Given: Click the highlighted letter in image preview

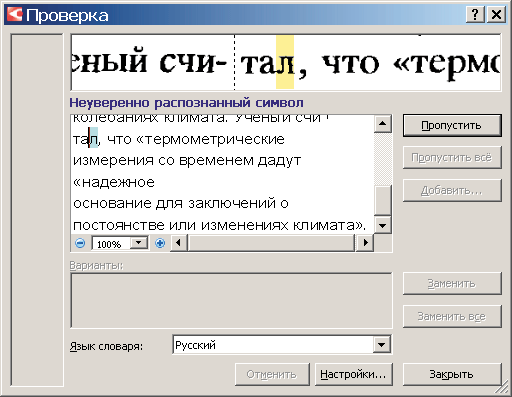Looking at the screenshot, I should [x=285, y=62].
